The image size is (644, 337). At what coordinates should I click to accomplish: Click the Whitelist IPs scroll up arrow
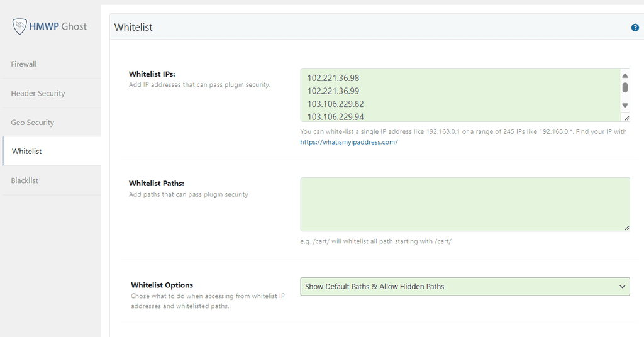click(x=625, y=75)
